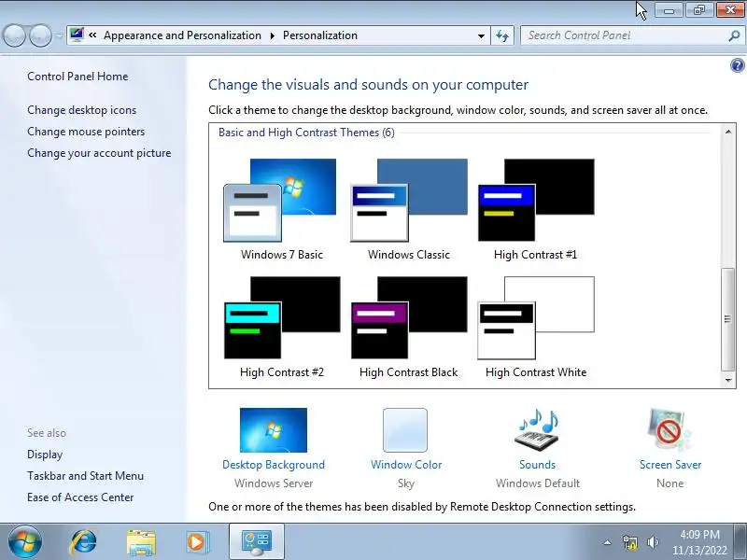
Task: Apply the High Contrast #1 theme
Action: pos(535,209)
